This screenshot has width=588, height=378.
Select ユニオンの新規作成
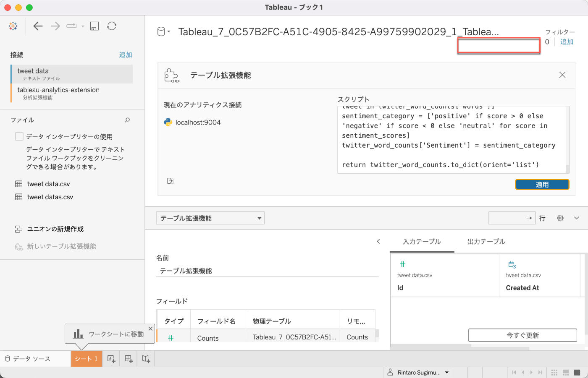(x=55, y=229)
